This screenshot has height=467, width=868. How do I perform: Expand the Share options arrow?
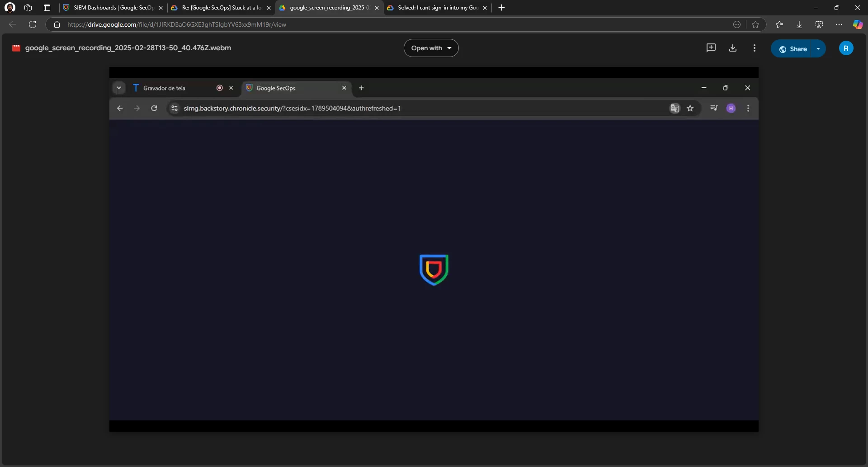click(x=818, y=49)
